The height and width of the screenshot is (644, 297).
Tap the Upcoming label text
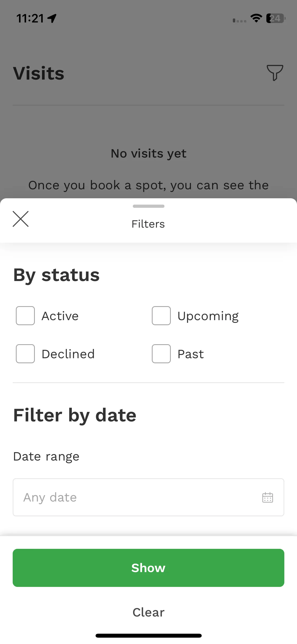tap(208, 316)
